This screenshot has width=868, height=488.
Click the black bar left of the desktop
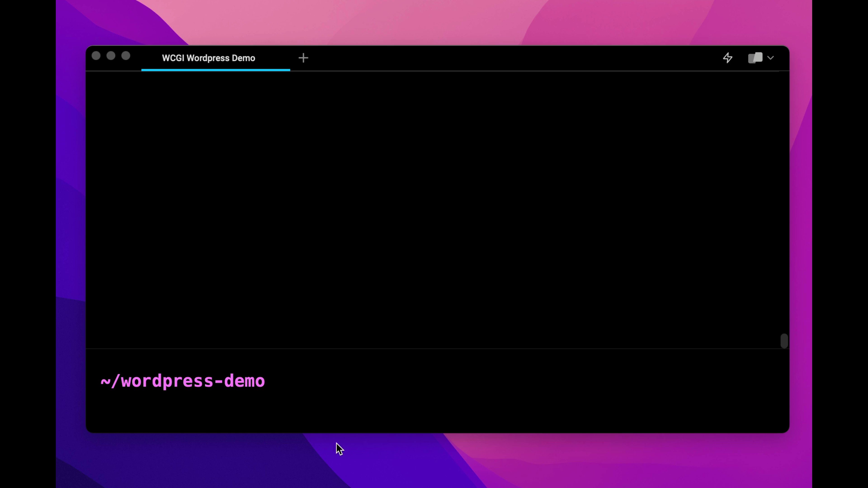point(27,244)
